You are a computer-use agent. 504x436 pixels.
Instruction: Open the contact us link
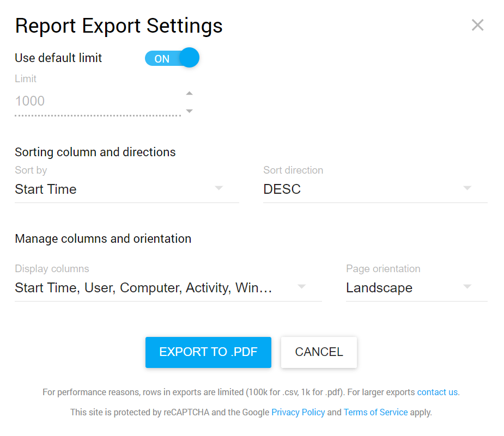click(x=438, y=392)
